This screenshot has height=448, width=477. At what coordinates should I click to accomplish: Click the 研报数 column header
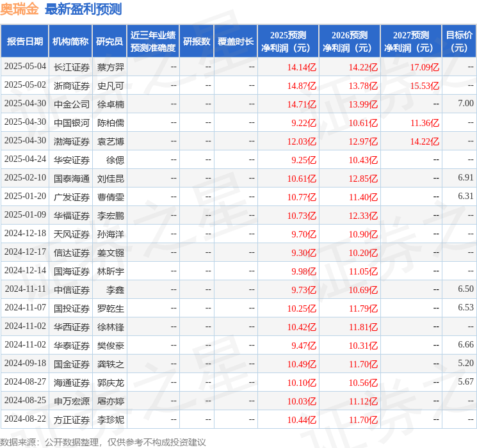tap(197, 42)
